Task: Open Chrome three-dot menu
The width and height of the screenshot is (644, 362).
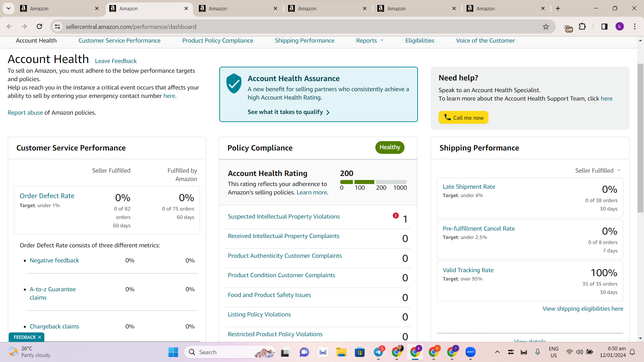Action: (x=635, y=26)
